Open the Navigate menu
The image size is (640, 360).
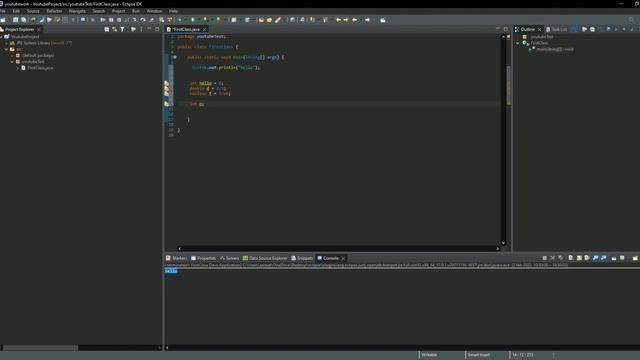point(77,11)
